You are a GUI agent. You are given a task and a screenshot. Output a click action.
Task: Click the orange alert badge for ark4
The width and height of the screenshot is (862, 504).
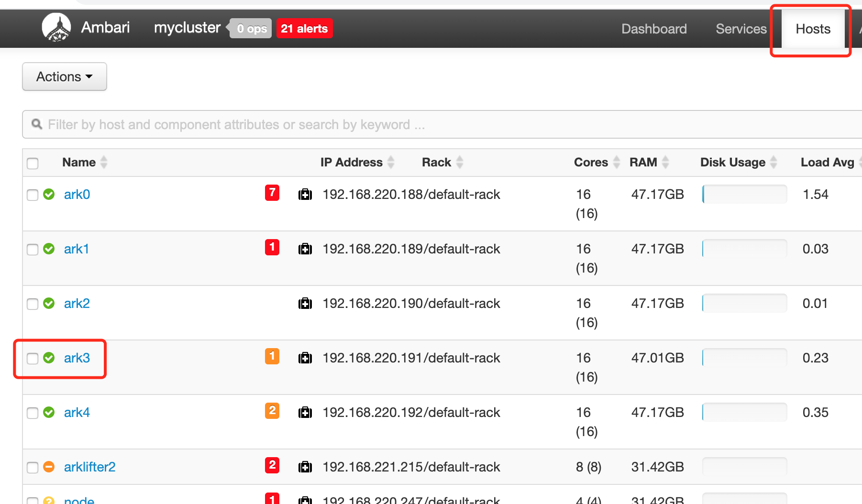click(272, 411)
